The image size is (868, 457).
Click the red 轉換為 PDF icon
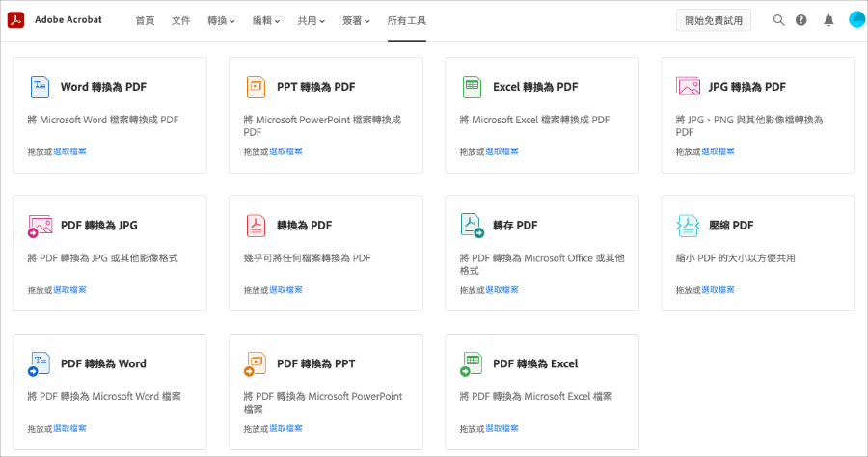[256, 226]
